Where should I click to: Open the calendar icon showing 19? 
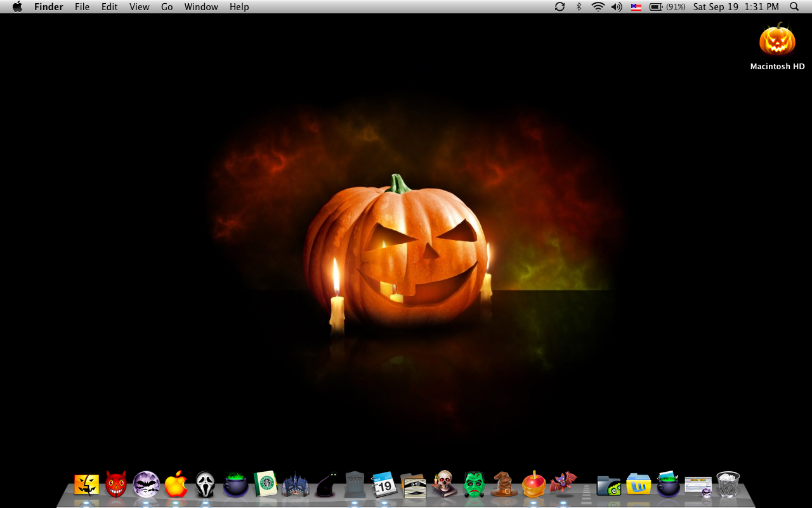tap(384, 485)
